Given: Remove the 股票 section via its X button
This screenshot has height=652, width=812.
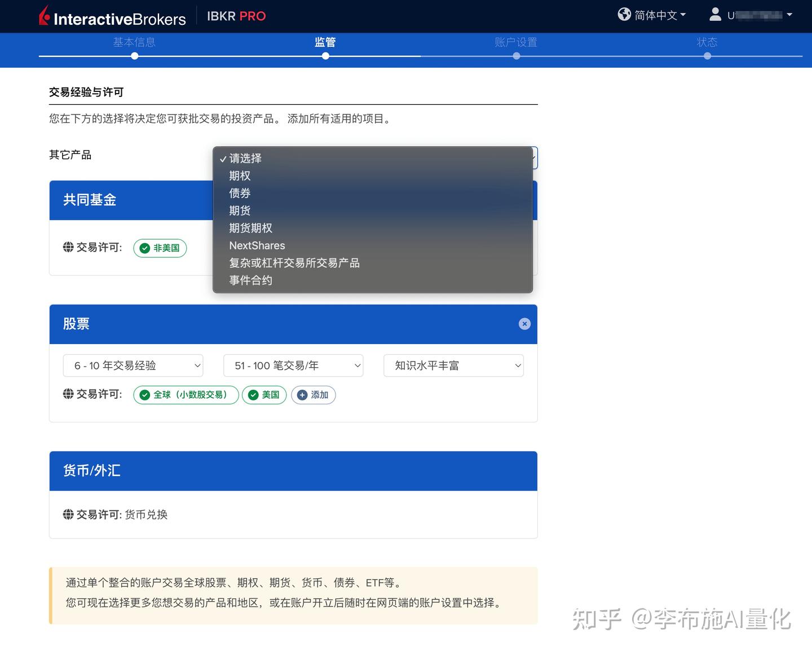Looking at the screenshot, I should pyautogui.click(x=524, y=324).
